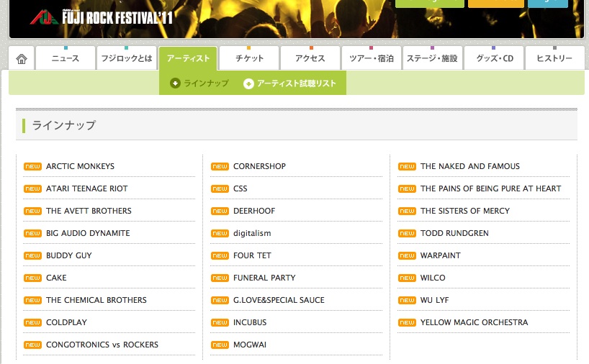Click the arrow icon beside ラインナップ
Screen dimensions: 589x364
pyautogui.click(x=175, y=83)
